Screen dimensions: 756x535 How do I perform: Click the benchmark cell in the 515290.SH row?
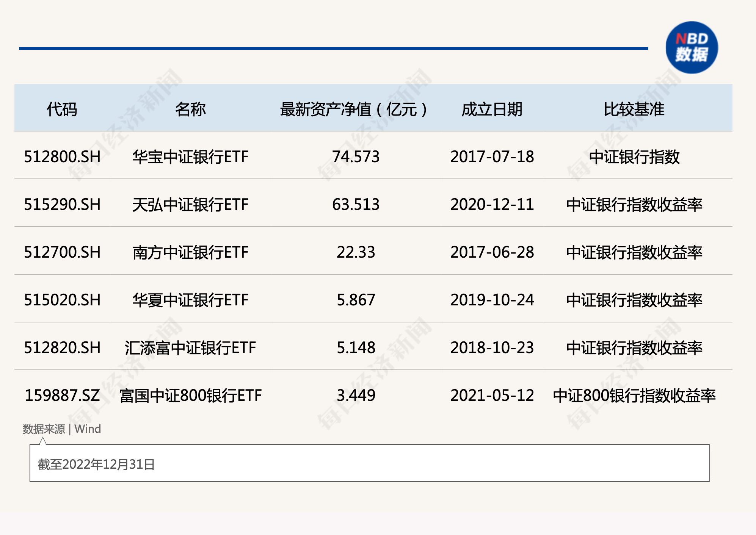point(634,204)
